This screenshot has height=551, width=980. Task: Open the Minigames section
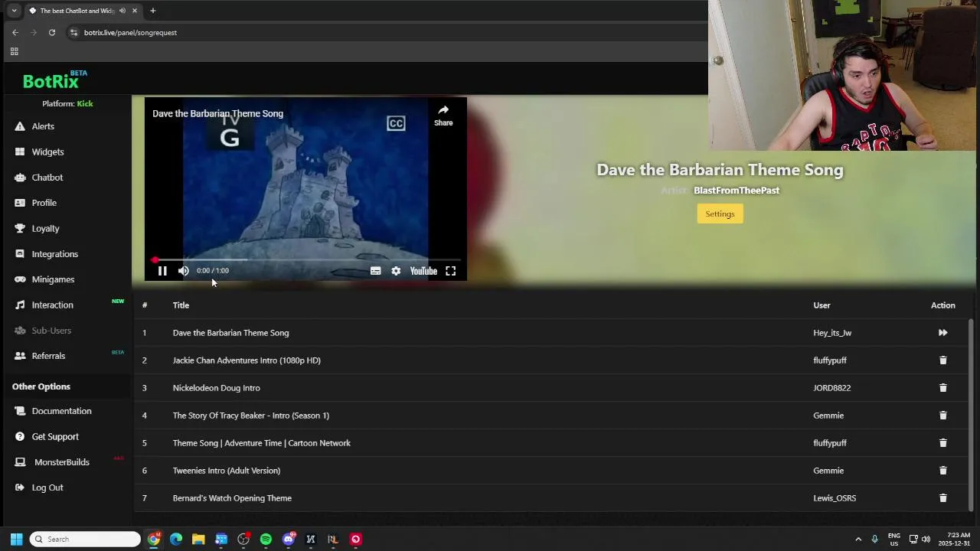point(53,279)
